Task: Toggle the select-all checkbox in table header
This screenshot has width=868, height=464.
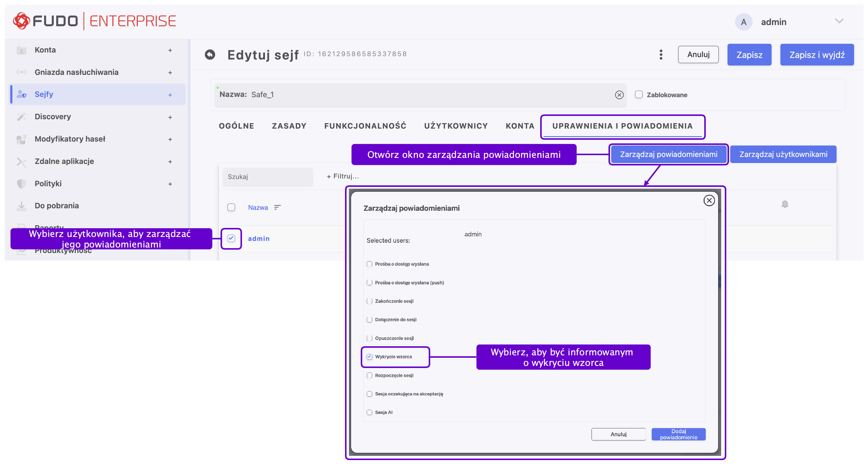Action: (231, 207)
